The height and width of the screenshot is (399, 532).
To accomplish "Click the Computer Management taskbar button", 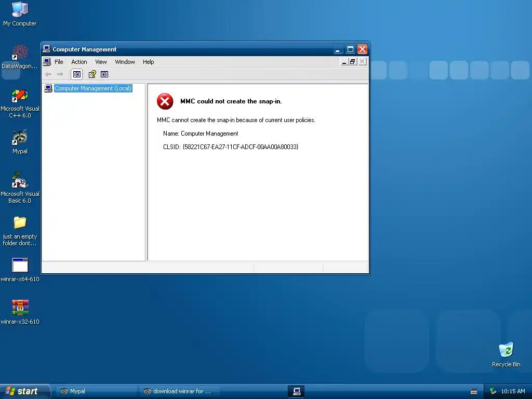I will [296, 391].
